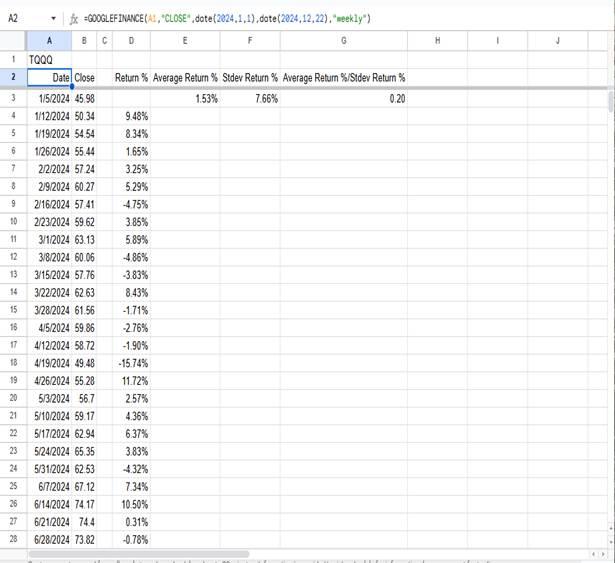Click the scroll right arrow at the bottom
Screen dimensions: 615x563
602,554
